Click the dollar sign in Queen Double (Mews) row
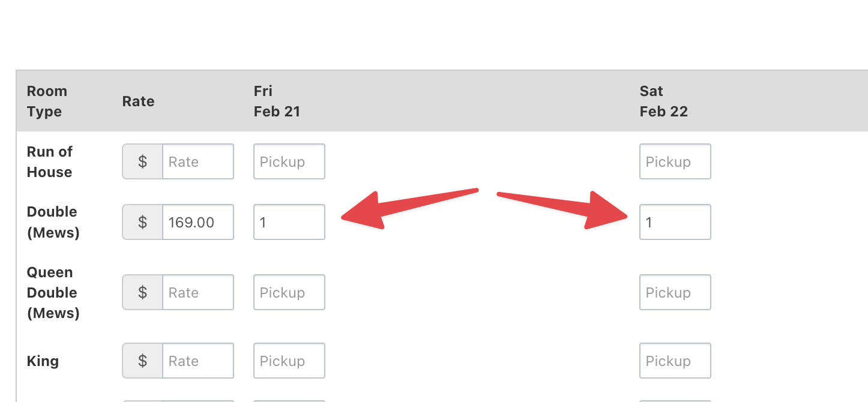Screen dimensions: 868x402 [x=142, y=292]
